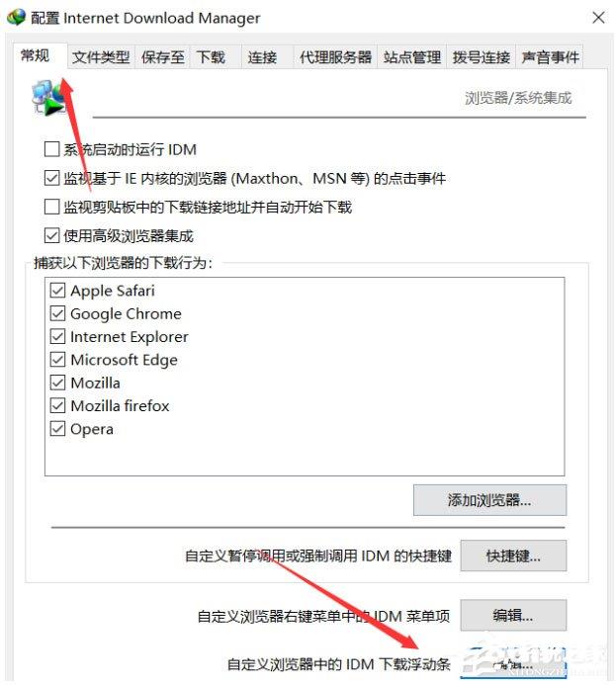Go to the 声音事件 tab
Viewport: 616px width, 685px height.
tap(550, 57)
